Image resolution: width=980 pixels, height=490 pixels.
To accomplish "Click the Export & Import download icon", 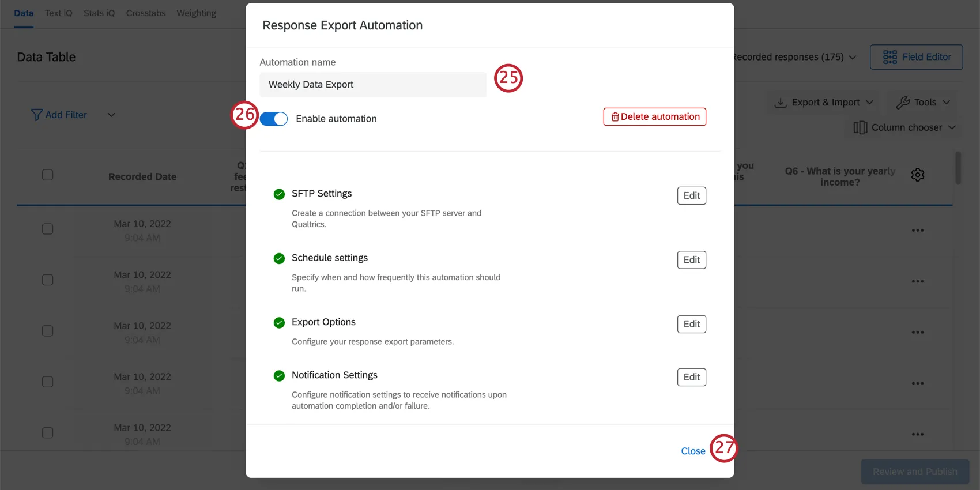I will pyautogui.click(x=781, y=103).
